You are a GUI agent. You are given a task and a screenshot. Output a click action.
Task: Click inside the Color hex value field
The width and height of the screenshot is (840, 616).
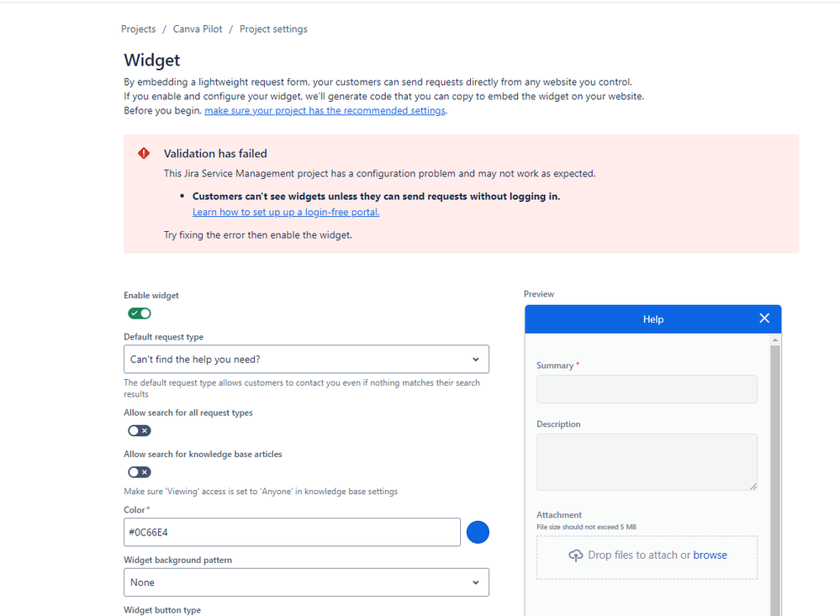click(292, 532)
